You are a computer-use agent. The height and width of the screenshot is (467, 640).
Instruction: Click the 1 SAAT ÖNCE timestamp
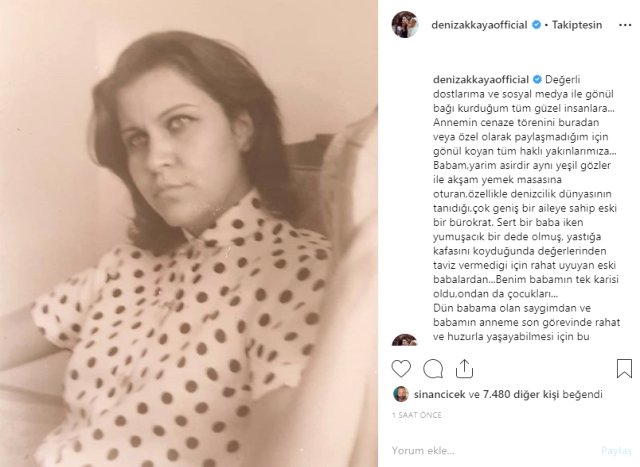(x=417, y=415)
